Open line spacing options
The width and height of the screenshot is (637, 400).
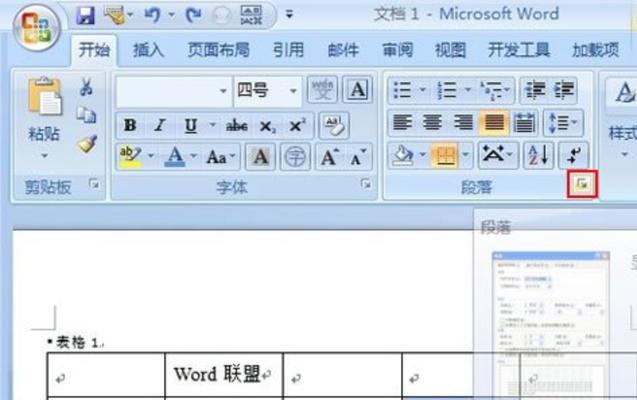(563, 122)
